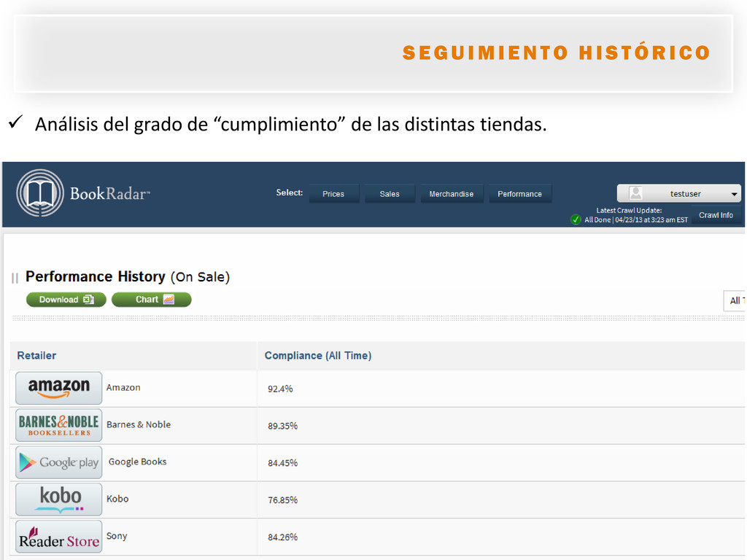Open the Performance section
This screenshot has width=747, height=560.
pos(519,194)
